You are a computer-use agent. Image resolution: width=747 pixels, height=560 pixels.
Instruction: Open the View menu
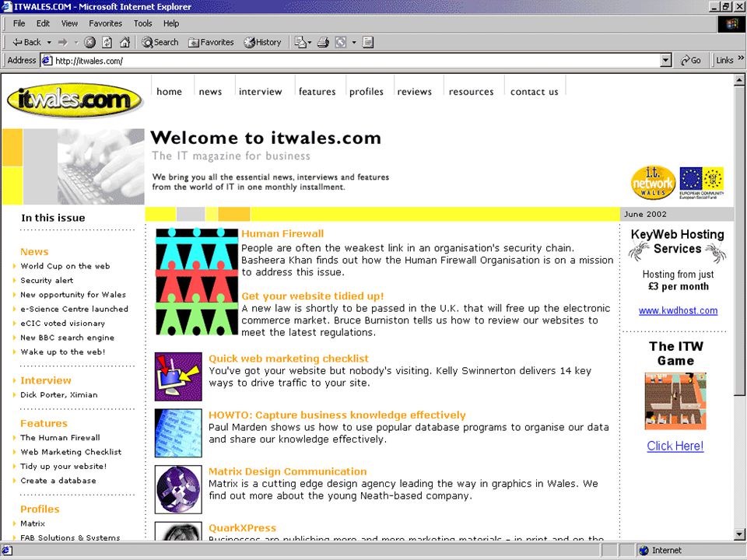(69, 23)
